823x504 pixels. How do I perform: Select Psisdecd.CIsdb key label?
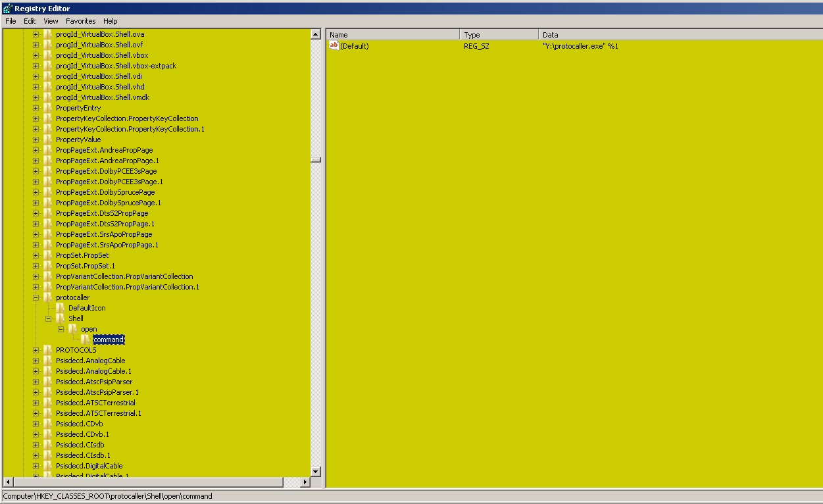click(80, 445)
